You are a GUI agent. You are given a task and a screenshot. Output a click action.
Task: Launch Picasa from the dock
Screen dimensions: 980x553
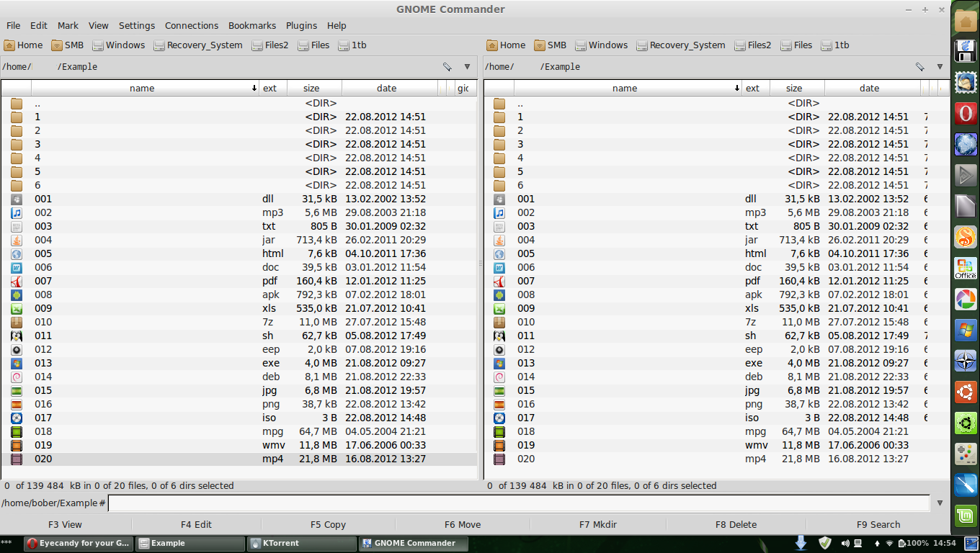tap(966, 299)
